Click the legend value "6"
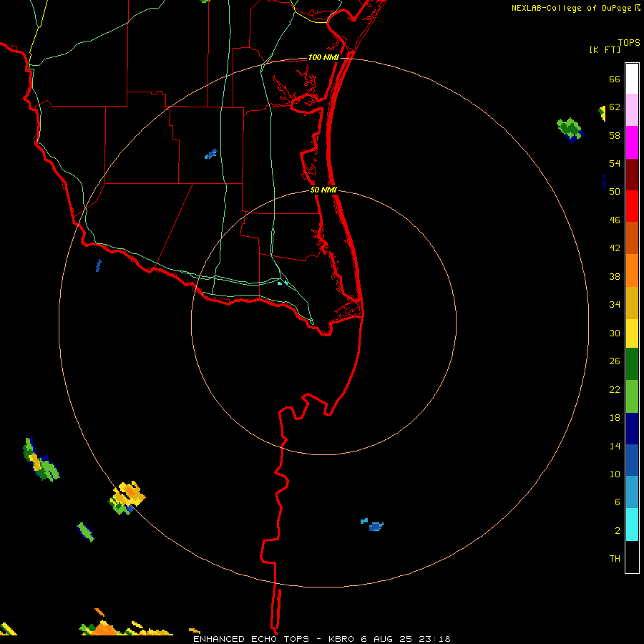This screenshot has width=644, height=644. coord(618,502)
